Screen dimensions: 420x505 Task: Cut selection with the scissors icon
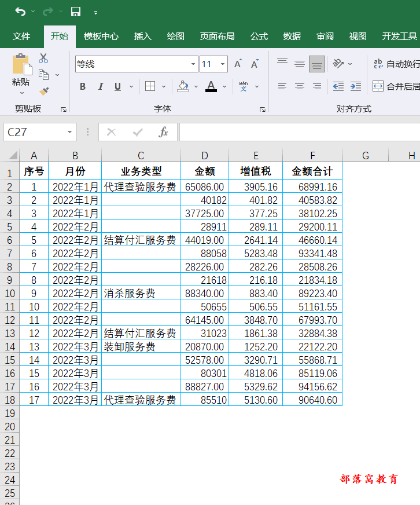point(43,58)
